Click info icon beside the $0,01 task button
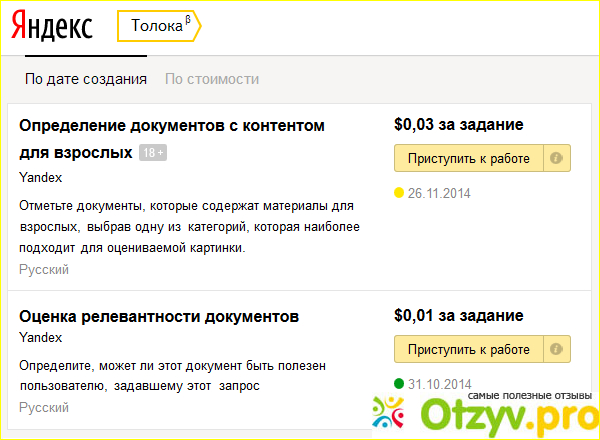Viewport: 600px width, 440px height. [x=557, y=349]
